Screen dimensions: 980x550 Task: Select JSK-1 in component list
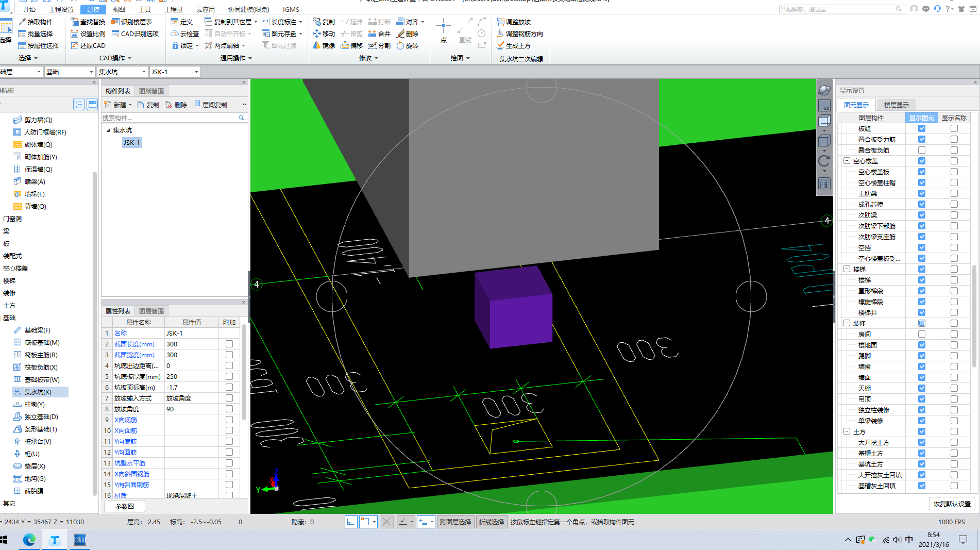[131, 142]
